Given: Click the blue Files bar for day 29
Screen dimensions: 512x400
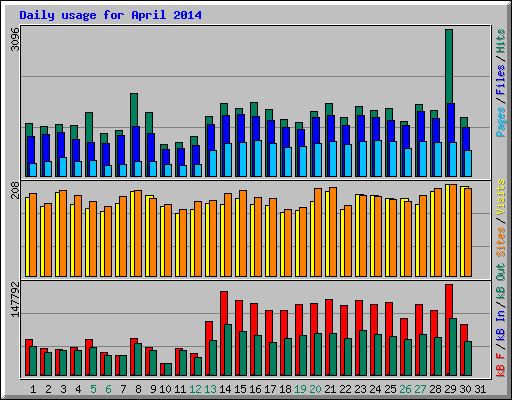Looking at the screenshot, I should point(451,123).
